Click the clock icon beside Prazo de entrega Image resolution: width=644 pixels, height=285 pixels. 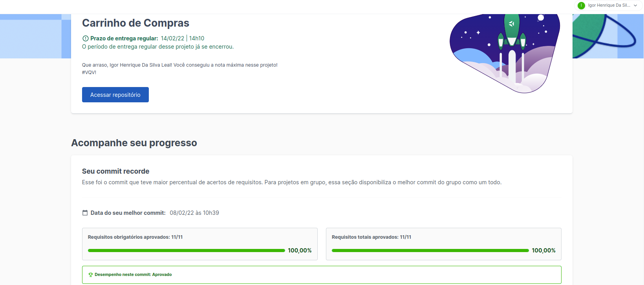tap(85, 38)
